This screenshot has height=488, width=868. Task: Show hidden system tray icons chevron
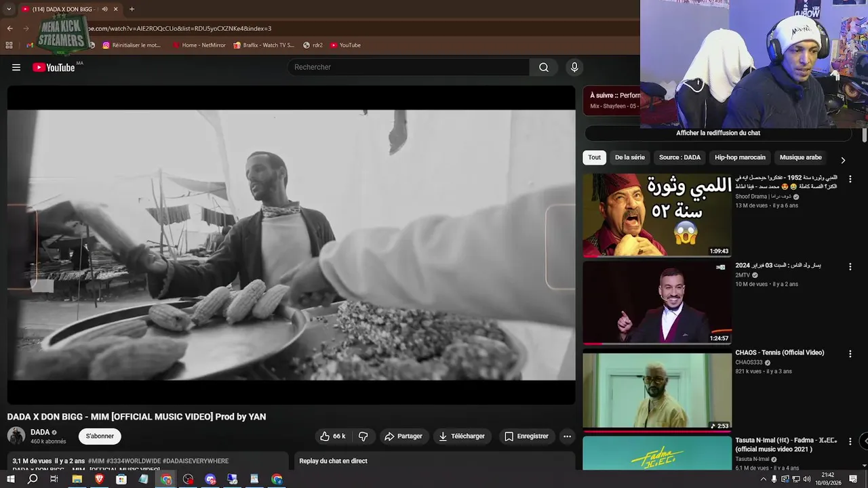coord(763,479)
